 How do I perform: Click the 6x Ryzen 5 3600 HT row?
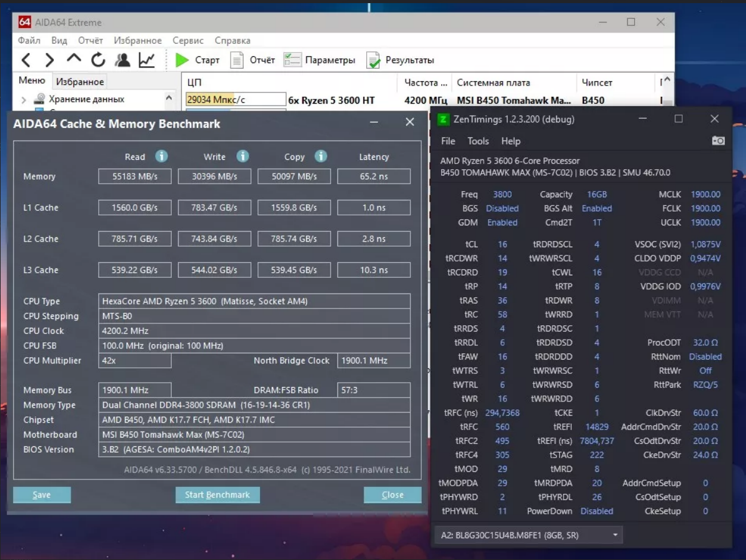coord(332,101)
